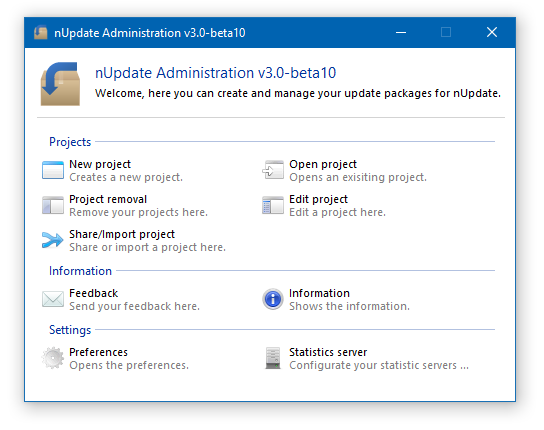Screen dimensions: 544x430
Task: Select Edit project title
Action: pos(318,200)
